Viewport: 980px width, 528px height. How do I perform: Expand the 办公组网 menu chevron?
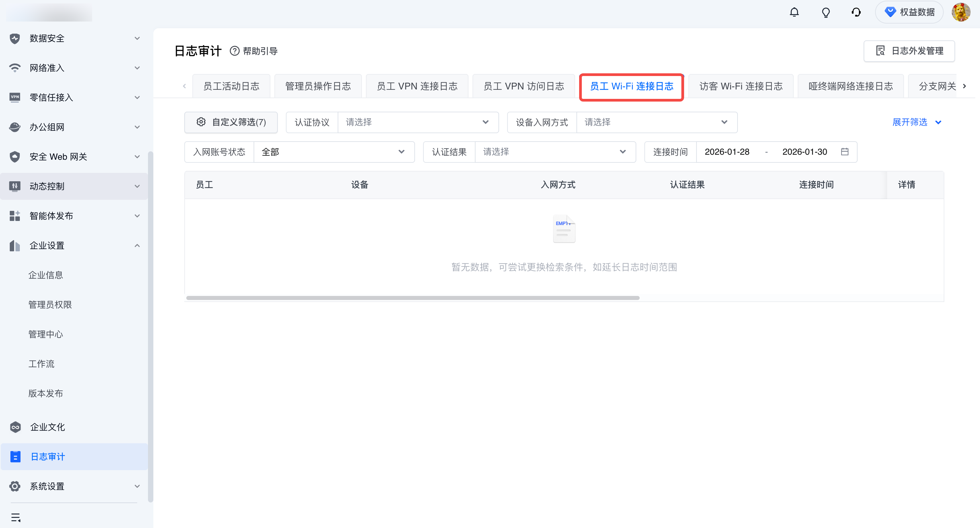137,127
